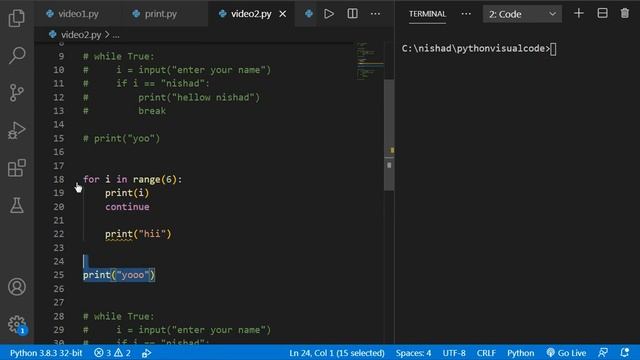This screenshot has height=360, width=640.
Task: Create a new terminal with plus
Action: coord(578,13)
